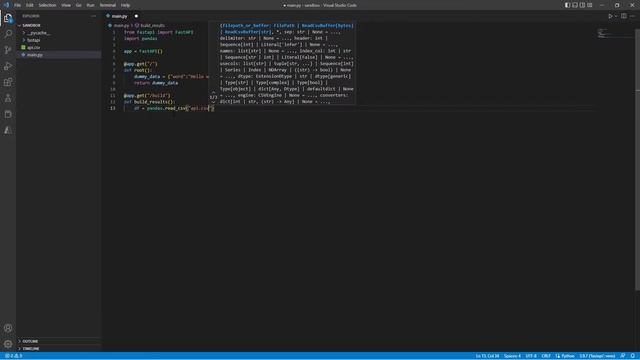Open the run options dropdown arrow
The height and width of the screenshot is (360, 640).
point(616,16)
